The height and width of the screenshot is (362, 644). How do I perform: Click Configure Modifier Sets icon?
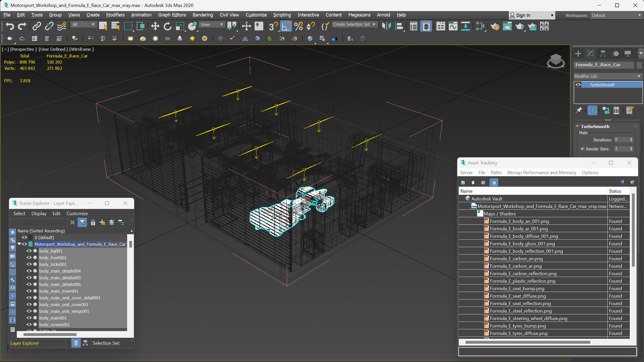pos(630,110)
